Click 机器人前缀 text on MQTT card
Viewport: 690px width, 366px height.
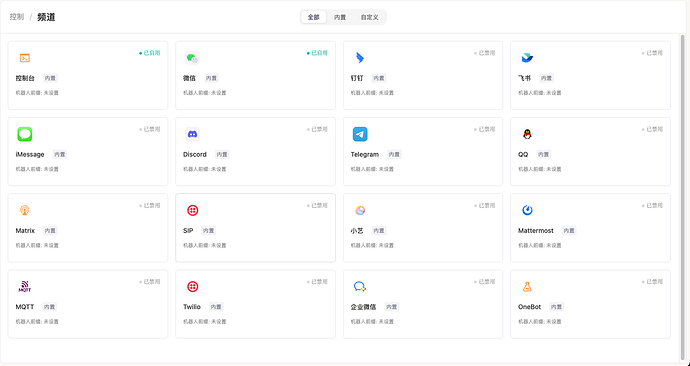tap(37, 322)
